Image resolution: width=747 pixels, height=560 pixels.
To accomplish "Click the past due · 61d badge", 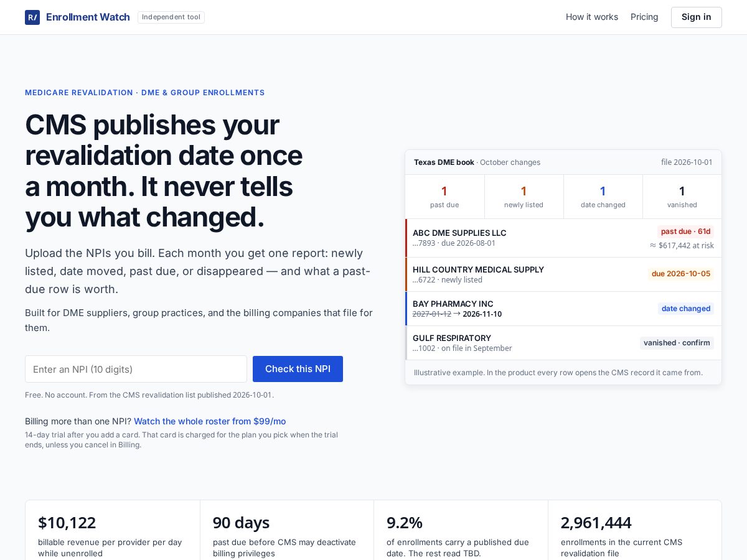I will pyautogui.click(x=685, y=231).
